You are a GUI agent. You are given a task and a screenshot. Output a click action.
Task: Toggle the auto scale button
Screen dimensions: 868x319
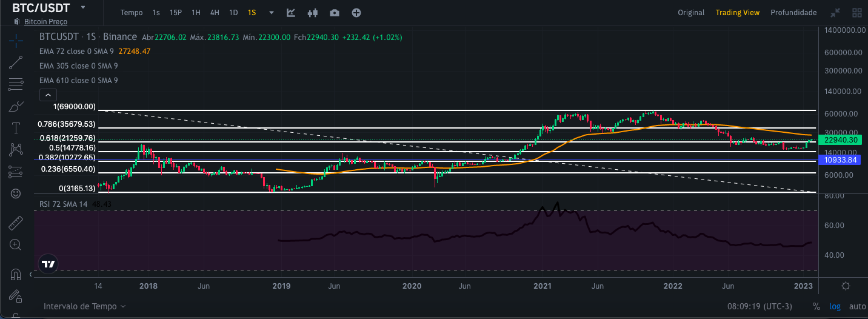pyautogui.click(x=857, y=307)
